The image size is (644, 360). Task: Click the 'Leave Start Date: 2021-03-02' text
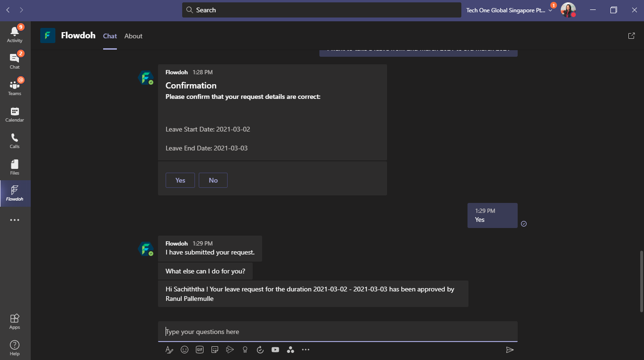tap(208, 129)
